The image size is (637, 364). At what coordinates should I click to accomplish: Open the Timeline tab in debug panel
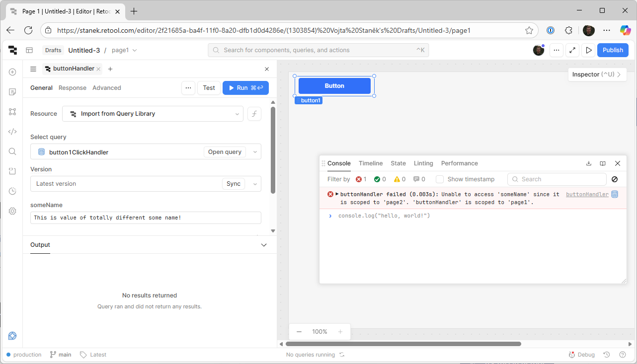[x=371, y=163]
